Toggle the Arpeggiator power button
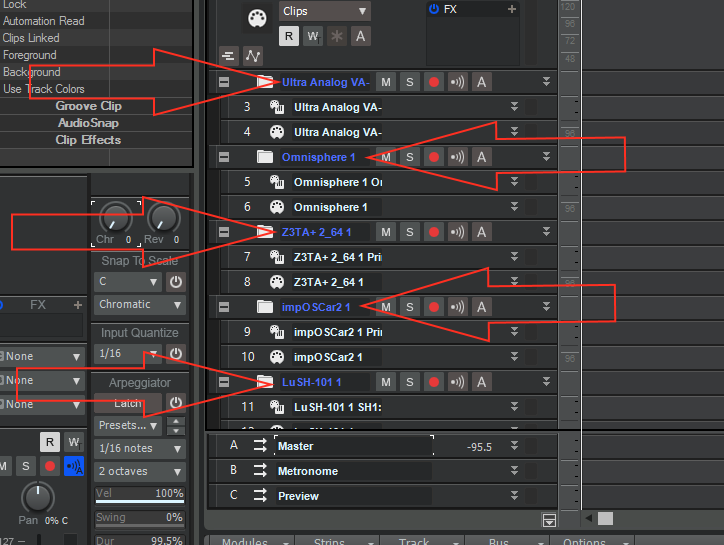The image size is (724, 545). coord(176,403)
